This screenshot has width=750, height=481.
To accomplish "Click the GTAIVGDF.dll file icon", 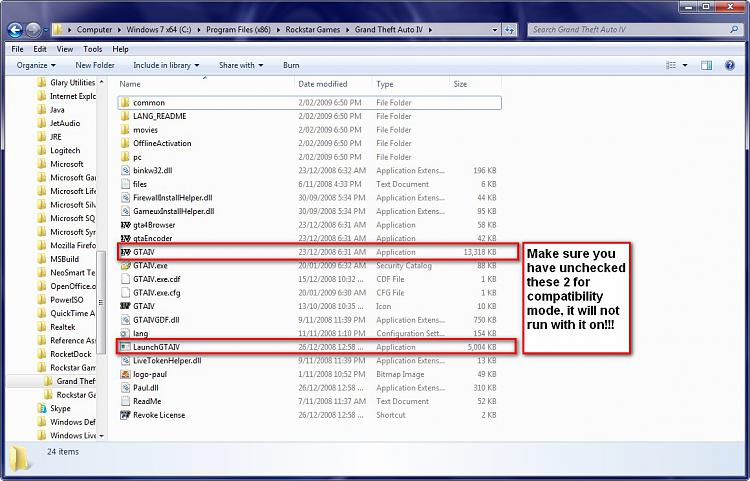I will pos(125,320).
